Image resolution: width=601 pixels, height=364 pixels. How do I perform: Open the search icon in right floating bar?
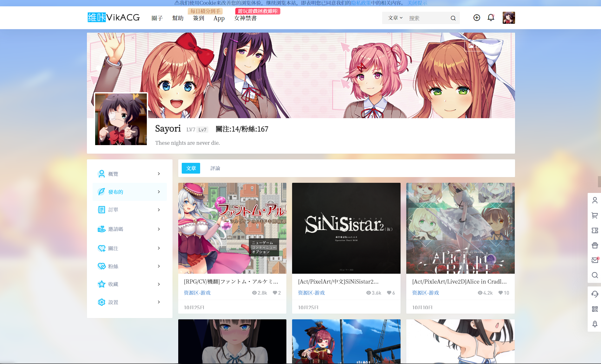pyautogui.click(x=595, y=275)
